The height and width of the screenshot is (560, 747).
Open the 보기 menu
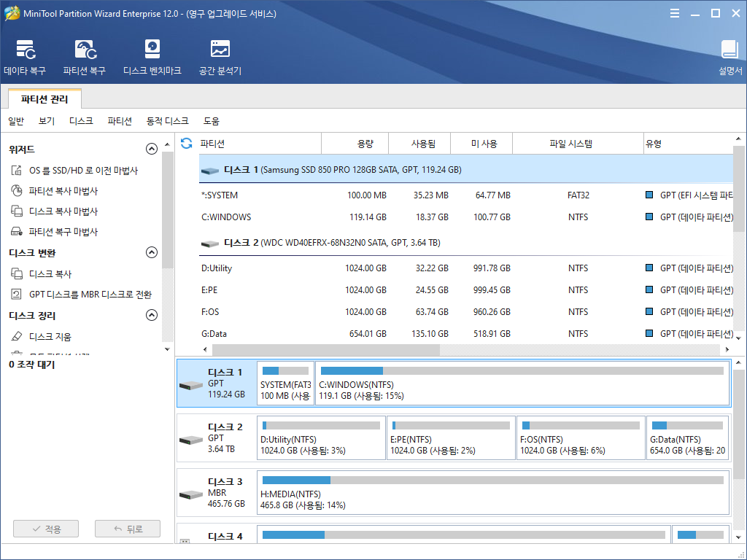click(47, 121)
